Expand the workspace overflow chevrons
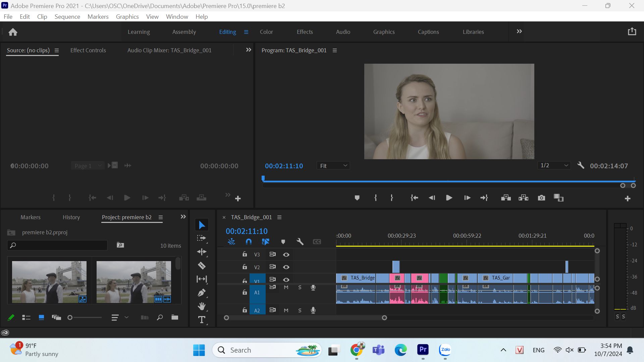 [519, 32]
